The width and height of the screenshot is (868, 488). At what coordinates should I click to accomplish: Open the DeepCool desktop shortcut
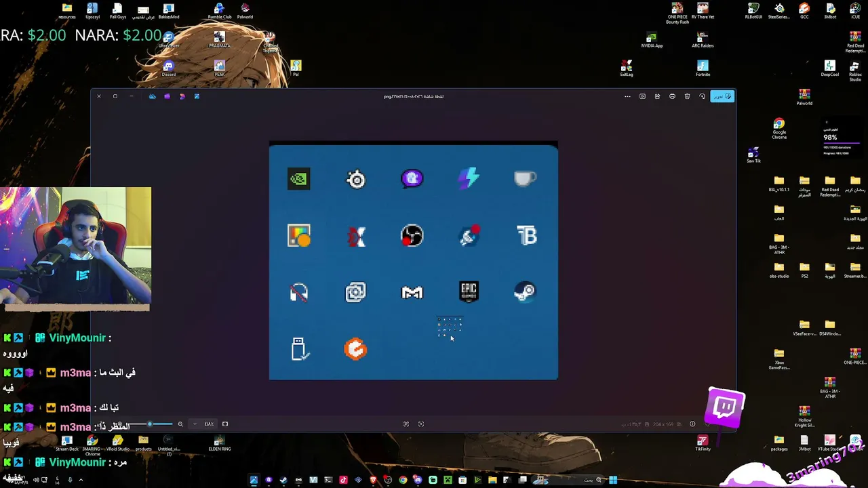pyautogui.click(x=830, y=68)
